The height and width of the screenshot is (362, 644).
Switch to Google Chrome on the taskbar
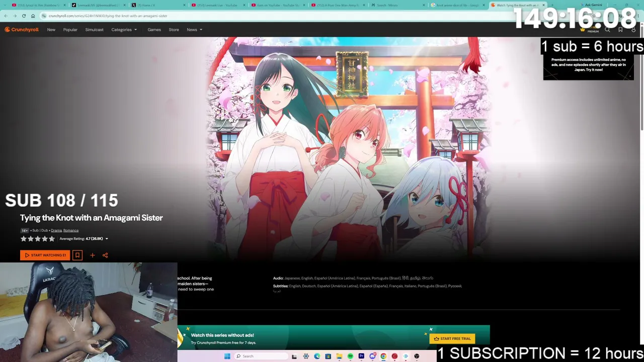[383, 356]
